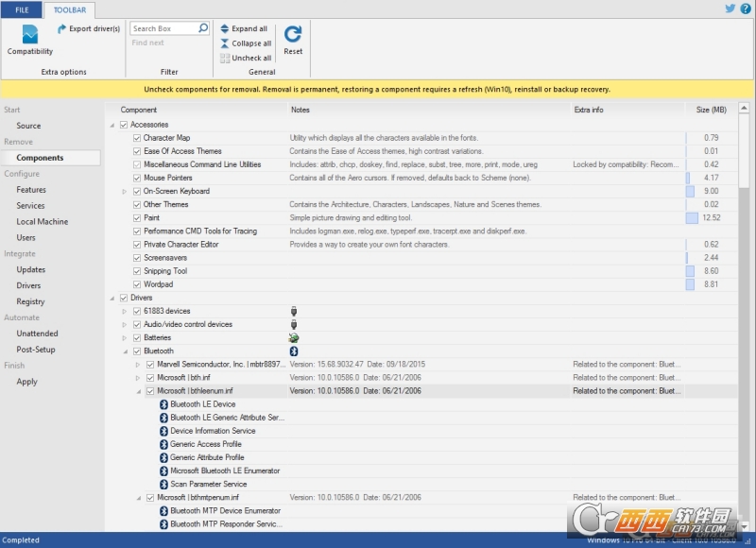
Task: Open the Registry sidebar page
Action: 30,301
